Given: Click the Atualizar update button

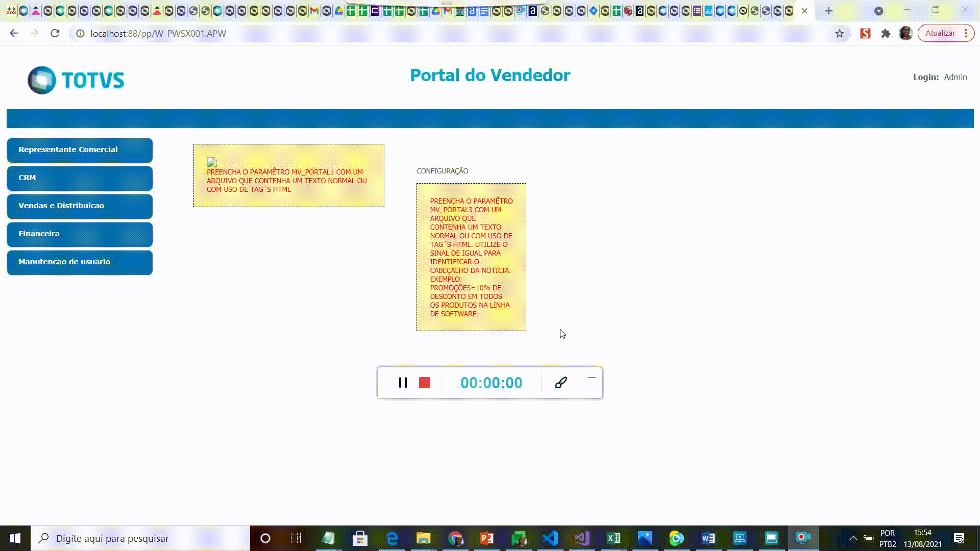Looking at the screenshot, I should [x=940, y=33].
